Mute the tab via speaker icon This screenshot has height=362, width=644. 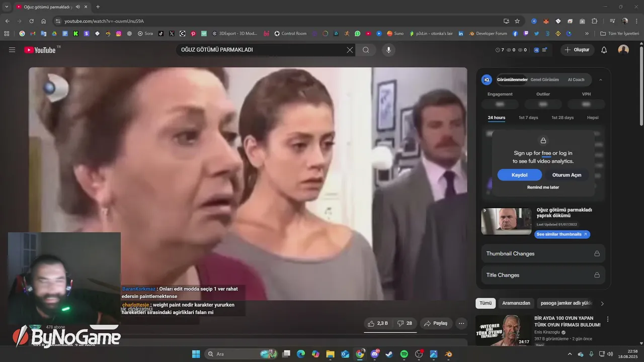[77, 7]
